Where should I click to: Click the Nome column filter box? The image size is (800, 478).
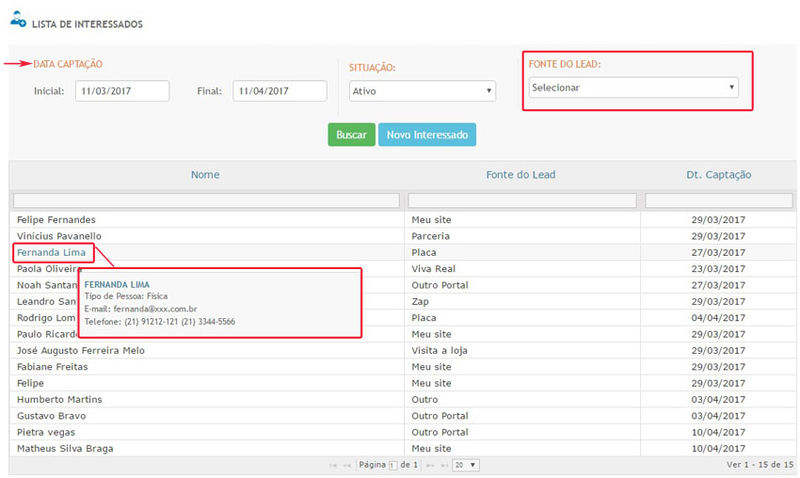click(206, 201)
